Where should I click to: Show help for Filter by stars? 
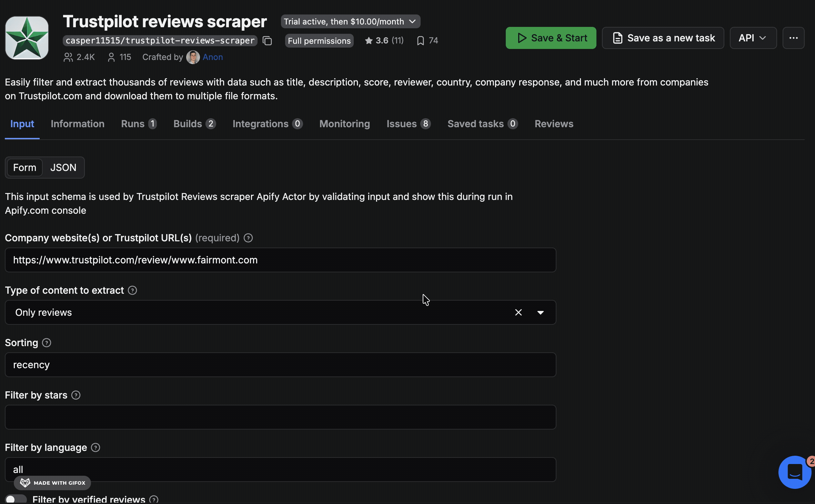(x=76, y=395)
